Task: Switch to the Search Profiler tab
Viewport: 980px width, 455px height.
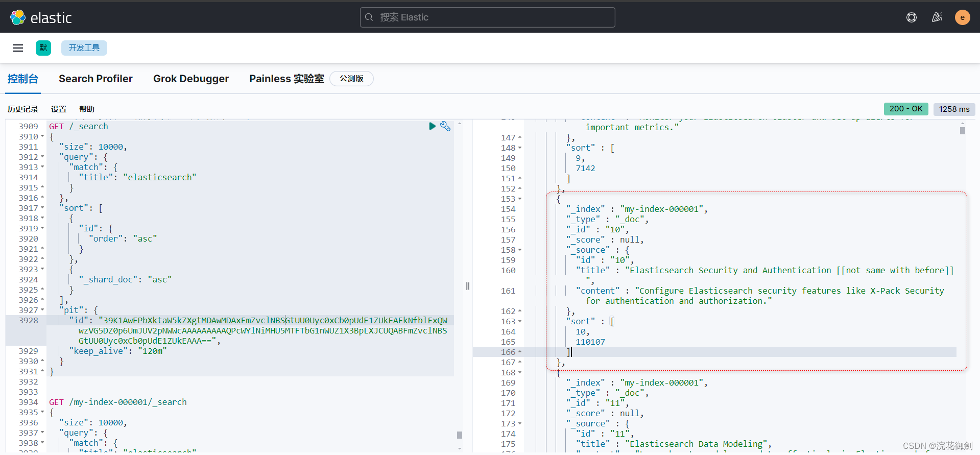Action: coord(95,79)
